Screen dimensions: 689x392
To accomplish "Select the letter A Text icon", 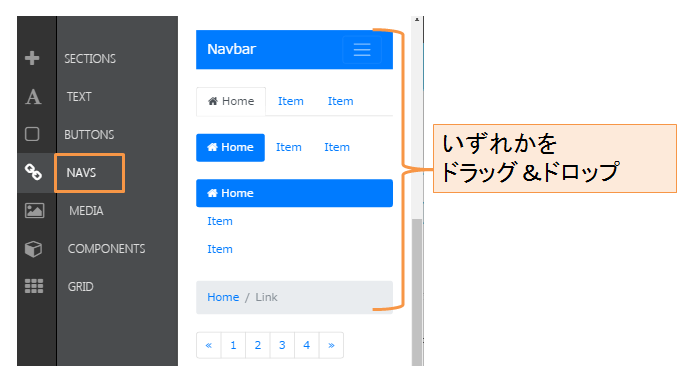I will [33, 97].
